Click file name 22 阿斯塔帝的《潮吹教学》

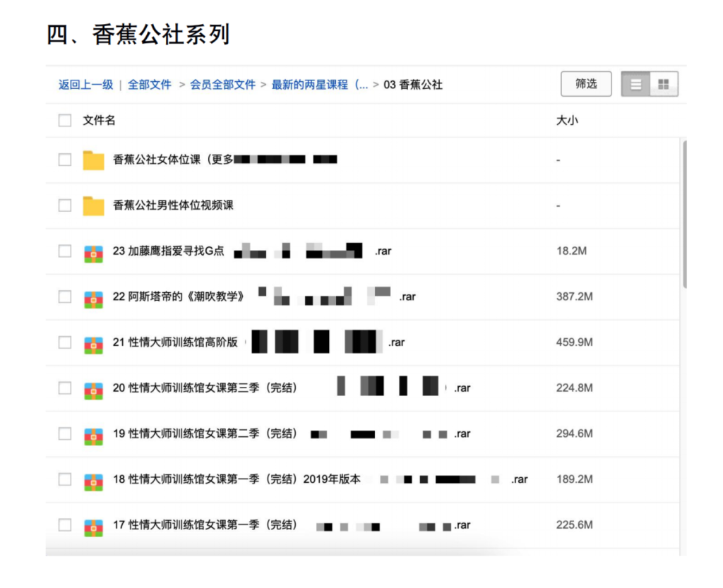coord(264,296)
